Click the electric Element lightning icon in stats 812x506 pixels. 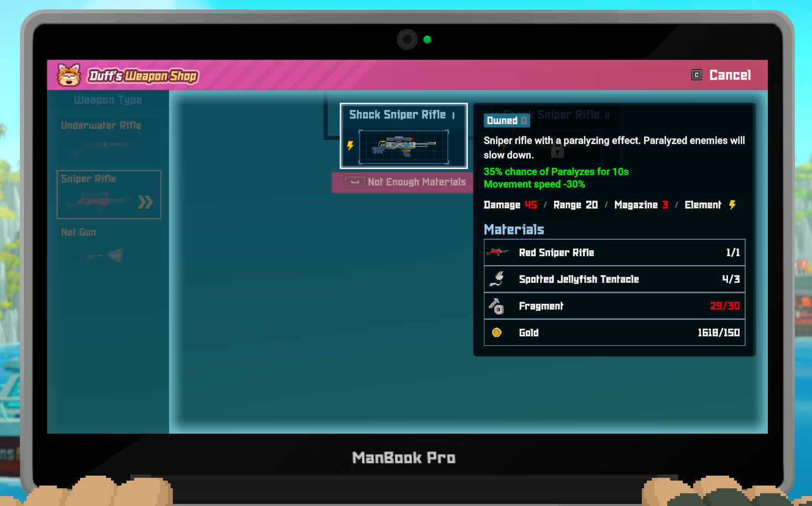732,205
